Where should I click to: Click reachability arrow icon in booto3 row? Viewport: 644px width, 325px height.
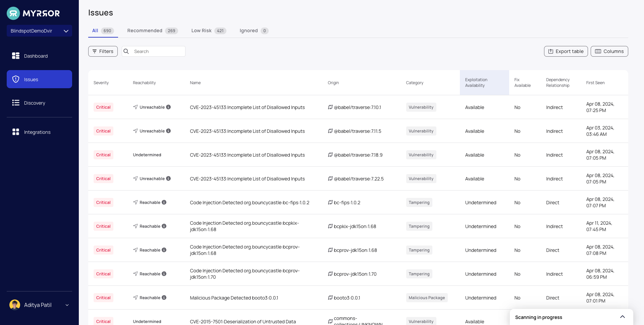click(x=136, y=297)
